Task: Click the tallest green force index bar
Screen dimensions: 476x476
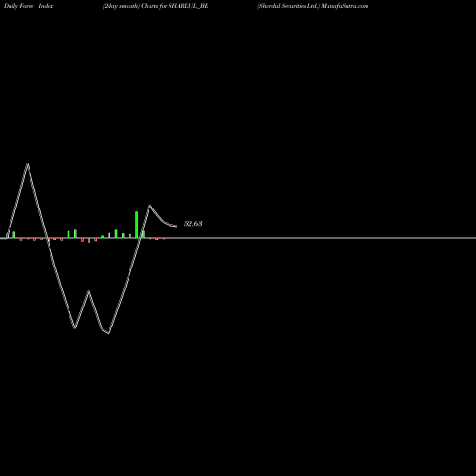Action: tap(137, 225)
